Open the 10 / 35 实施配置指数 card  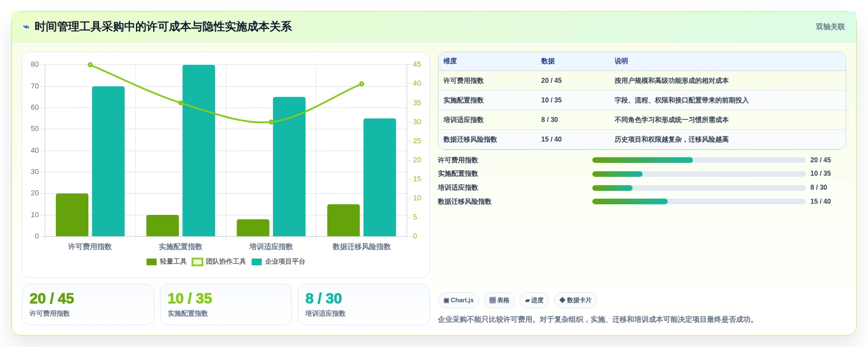click(226, 304)
